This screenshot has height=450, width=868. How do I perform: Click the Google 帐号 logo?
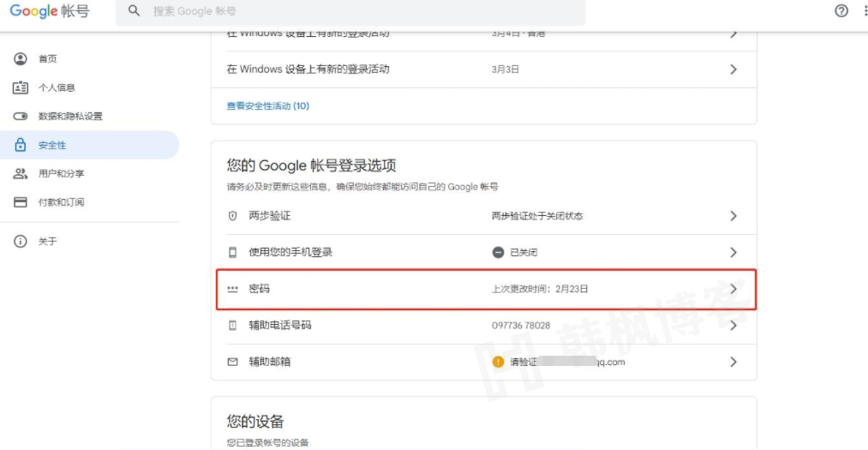coord(50,11)
